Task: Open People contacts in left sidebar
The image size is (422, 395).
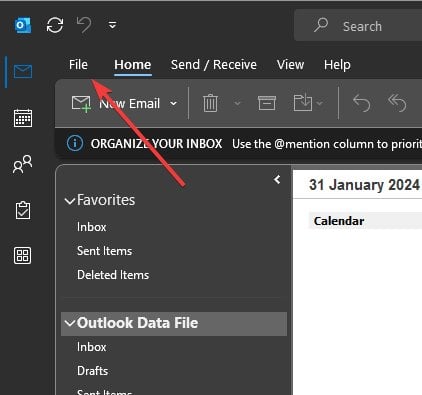Action: (x=23, y=164)
